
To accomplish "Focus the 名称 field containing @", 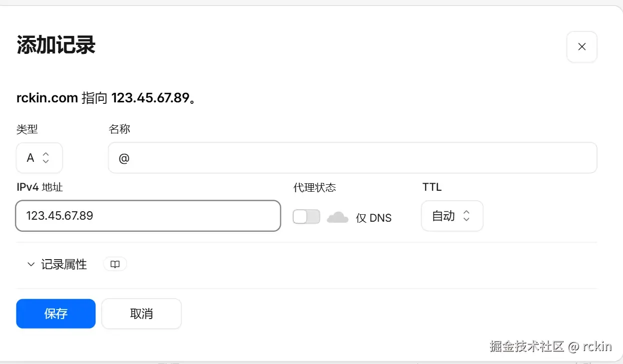I will point(353,158).
